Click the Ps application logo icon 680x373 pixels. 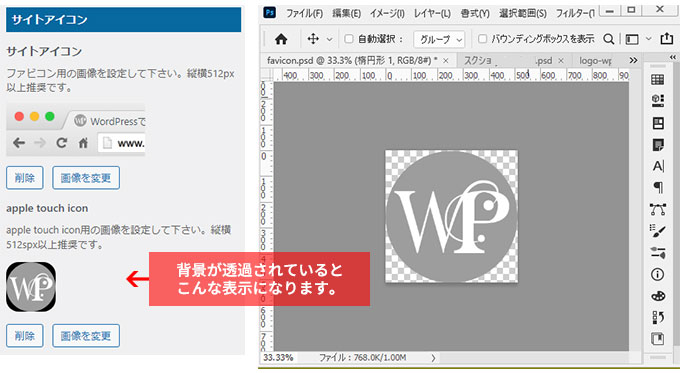270,12
